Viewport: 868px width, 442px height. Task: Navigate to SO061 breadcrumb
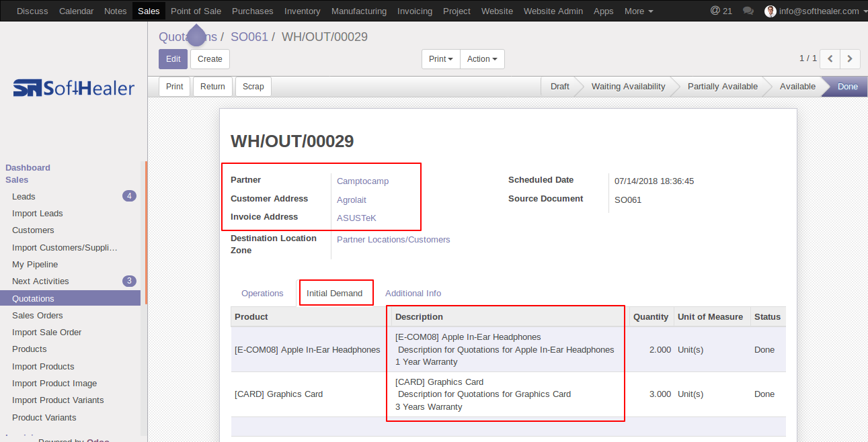tap(249, 37)
